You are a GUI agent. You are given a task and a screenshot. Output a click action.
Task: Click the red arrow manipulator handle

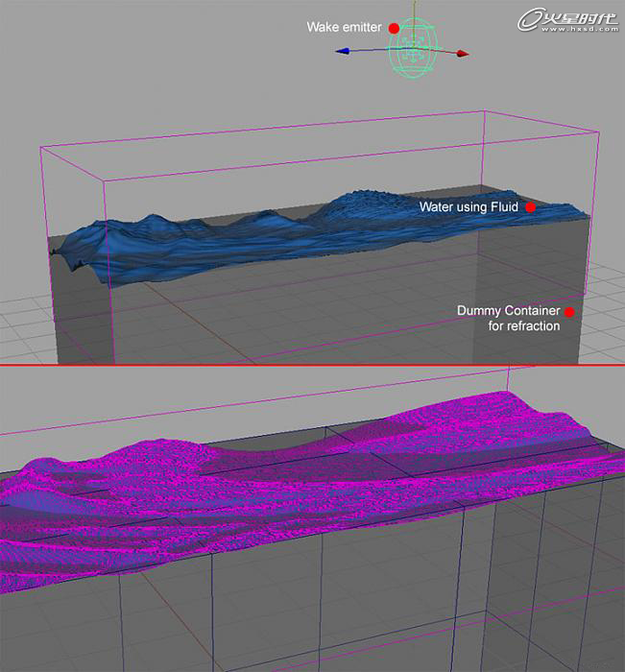point(463,54)
